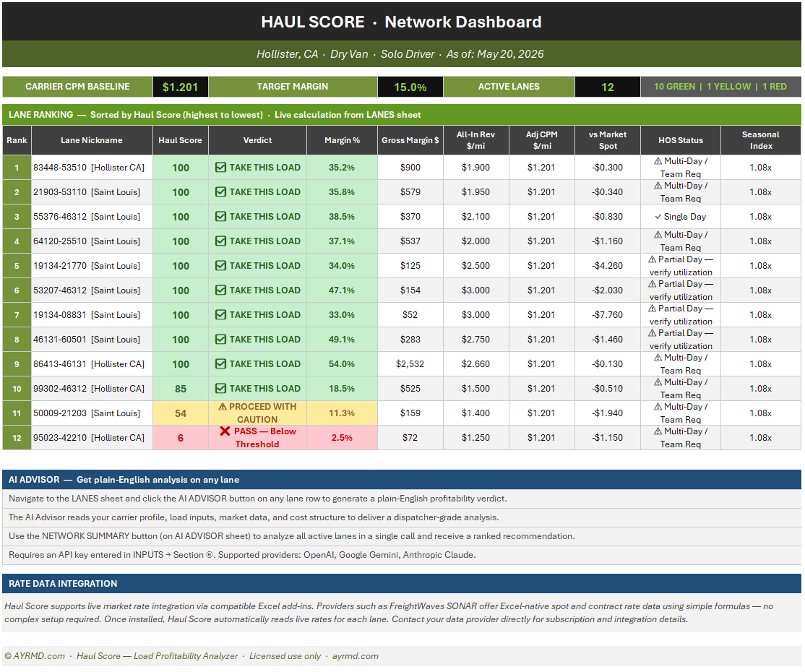Select the Carrier CPM Baseline value $1.201
Viewport: 805px width, 672px height.
coord(180,87)
